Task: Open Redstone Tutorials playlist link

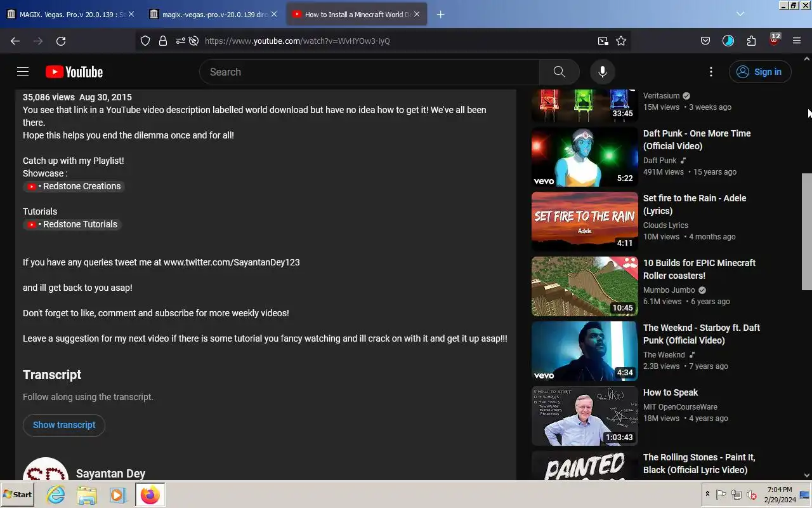Action: pyautogui.click(x=72, y=224)
